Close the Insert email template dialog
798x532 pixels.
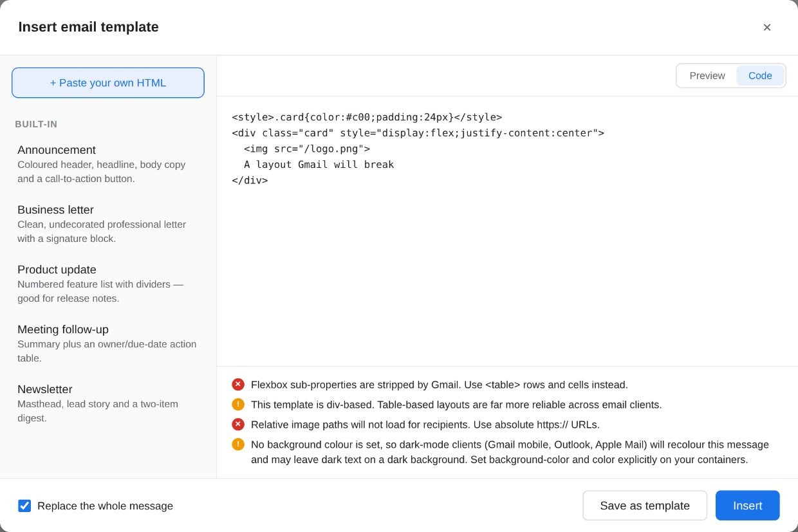click(x=766, y=27)
